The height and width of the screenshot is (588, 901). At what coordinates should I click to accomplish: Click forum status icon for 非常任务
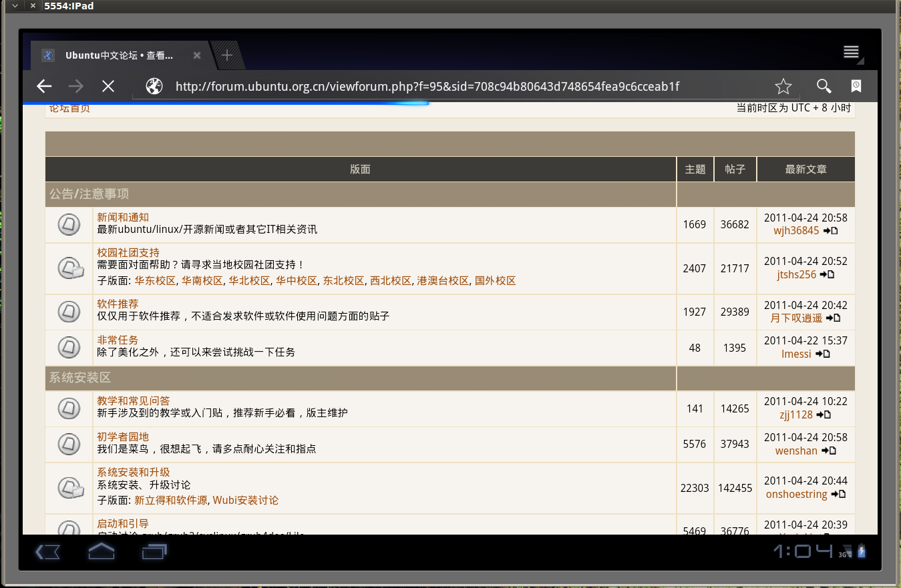69,347
